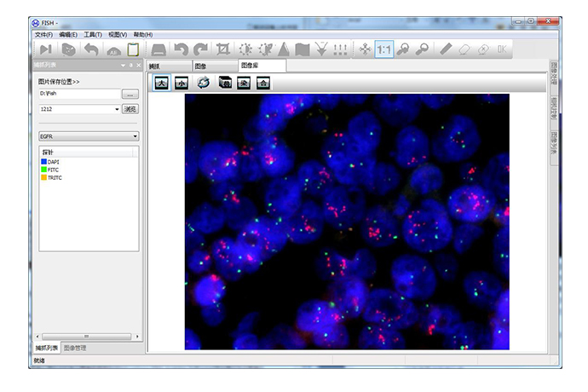
Task: Click the 合 (merge) icon
Action: pyautogui.click(x=263, y=83)
